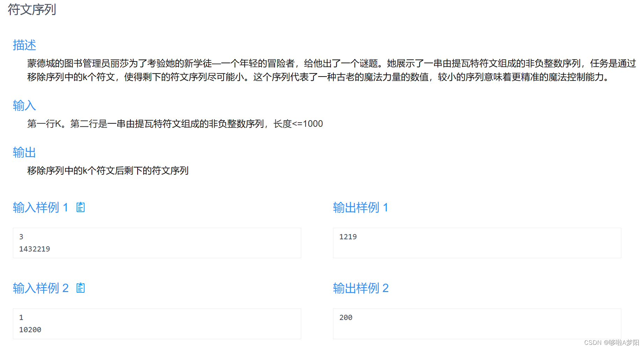Click the 输出样例 1 heading
The image size is (644, 349).
click(x=361, y=208)
